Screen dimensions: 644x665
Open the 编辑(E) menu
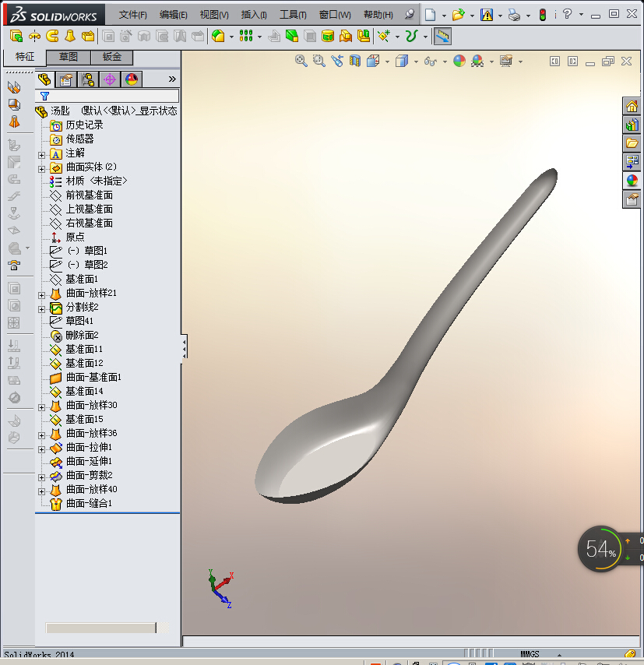[173, 15]
